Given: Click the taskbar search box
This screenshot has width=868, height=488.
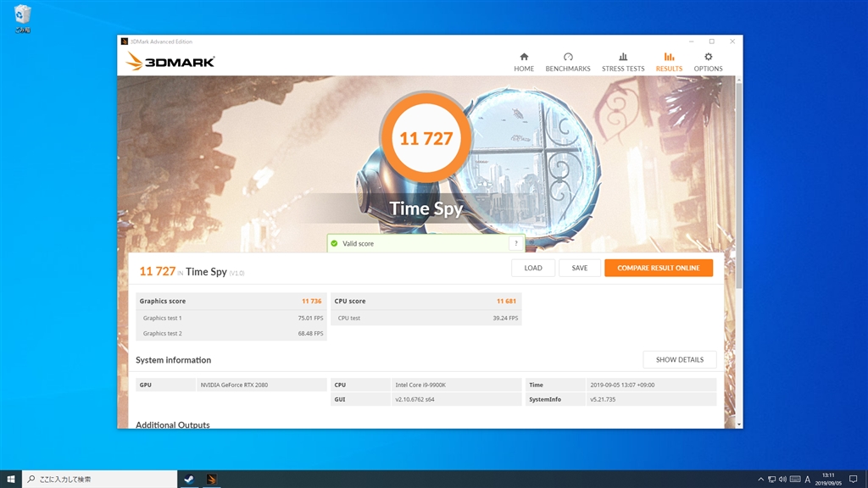Looking at the screenshot, I should [x=100, y=480].
